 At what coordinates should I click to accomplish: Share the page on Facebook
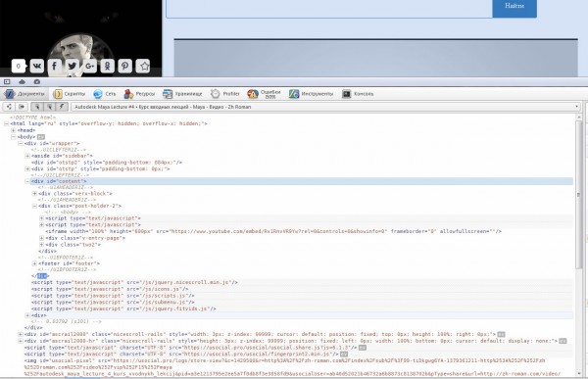tap(54, 66)
